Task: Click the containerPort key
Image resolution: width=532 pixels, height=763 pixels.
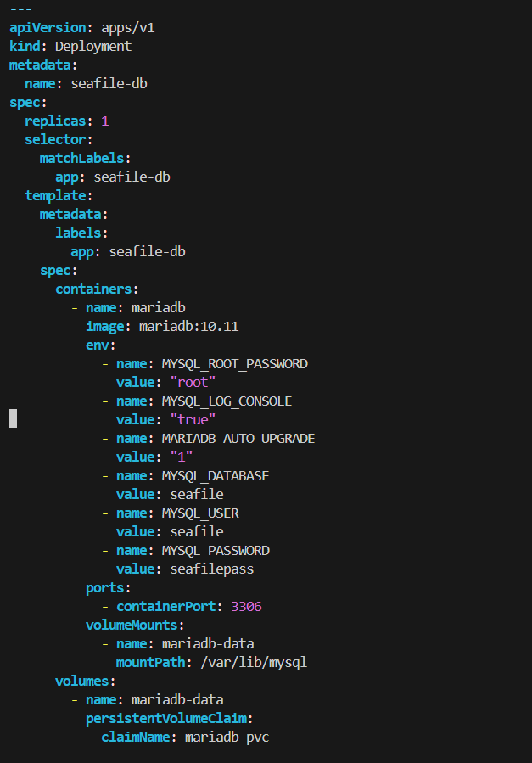Action: 165,607
